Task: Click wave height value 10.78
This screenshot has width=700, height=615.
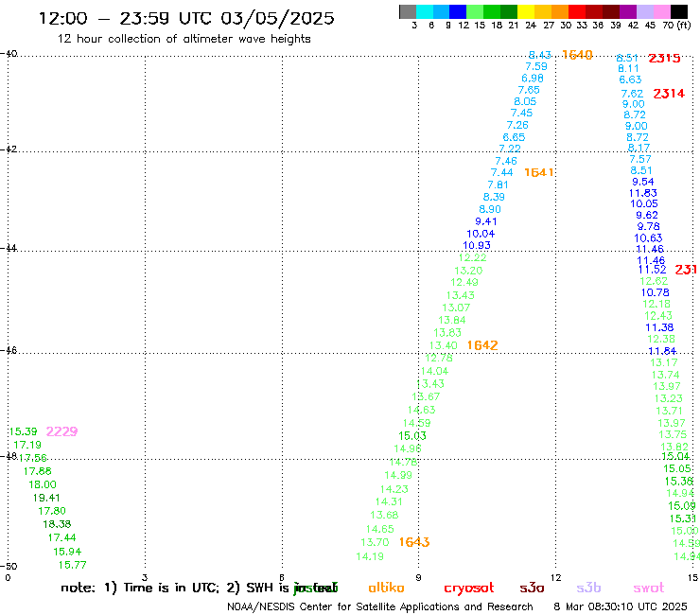Action: (655, 292)
